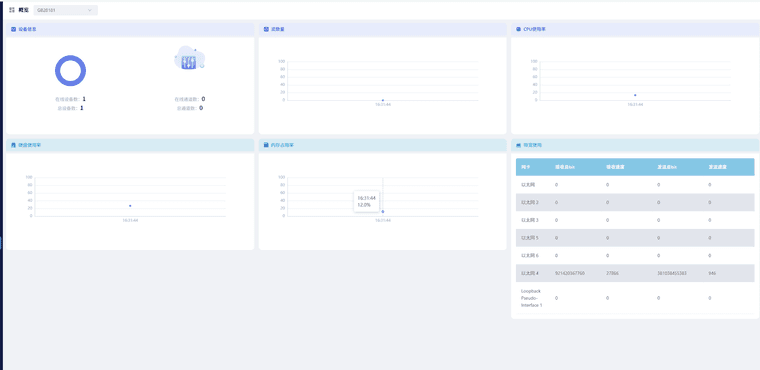The image size is (760, 370).
Task: Click the dropdown chevron beside the device ID
Action: tap(90, 10)
